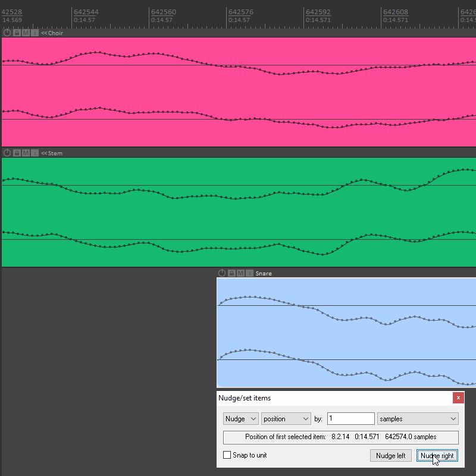Open info icon on Snare item
Viewport: 476px width, 476px height.
click(249, 273)
